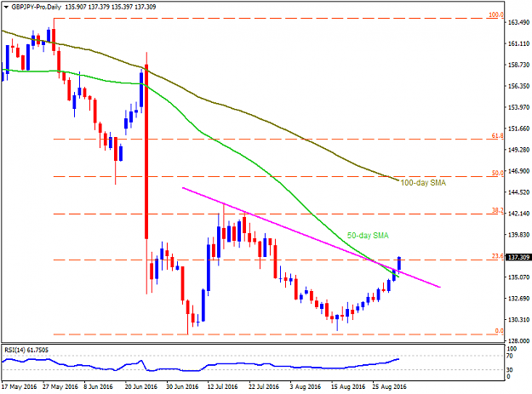The image size is (532, 394).
Task: Click the 163.490 price axis value
Action: 518,22
